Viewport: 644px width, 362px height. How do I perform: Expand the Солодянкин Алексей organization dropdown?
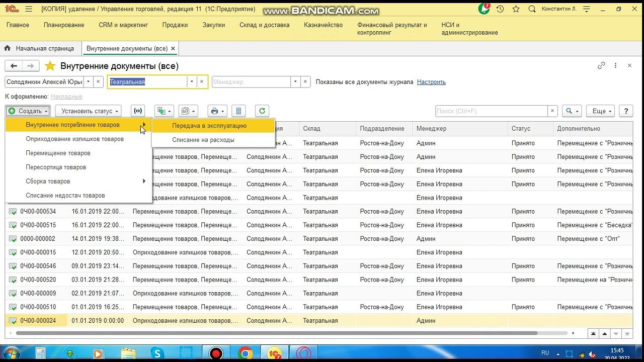click(89, 82)
